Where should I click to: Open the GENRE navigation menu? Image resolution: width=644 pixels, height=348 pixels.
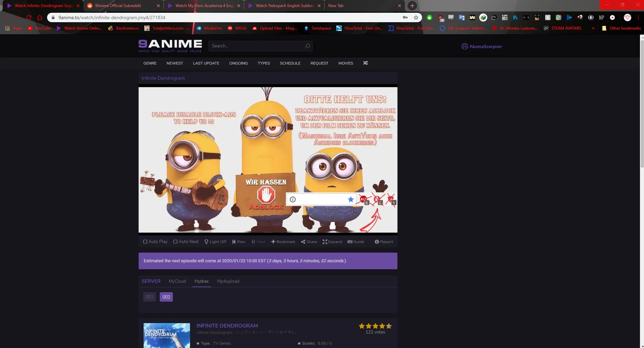(150, 63)
